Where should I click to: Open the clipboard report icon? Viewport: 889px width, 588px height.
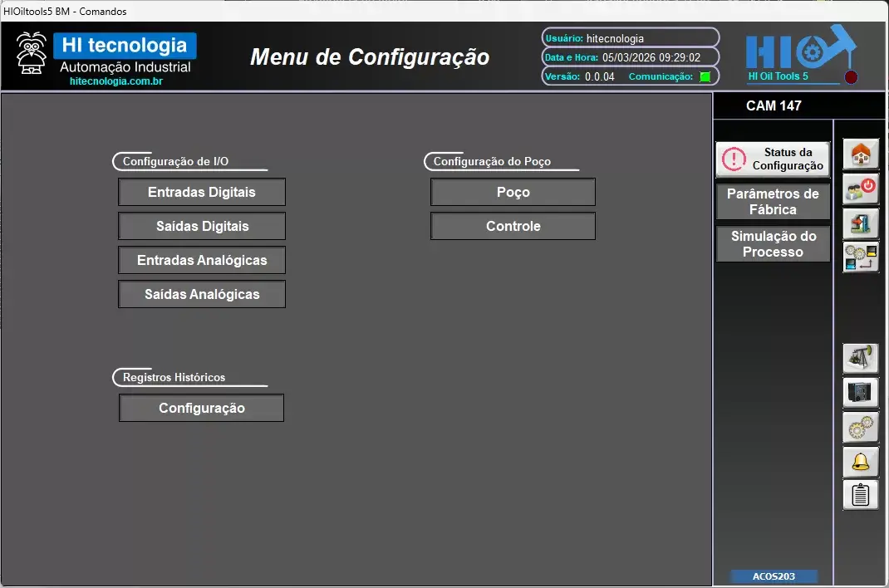tap(861, 495)
